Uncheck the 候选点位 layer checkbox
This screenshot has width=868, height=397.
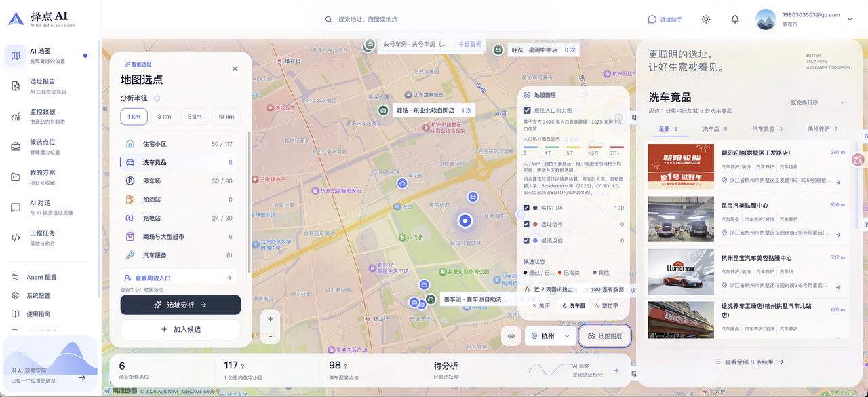(527, 240)
